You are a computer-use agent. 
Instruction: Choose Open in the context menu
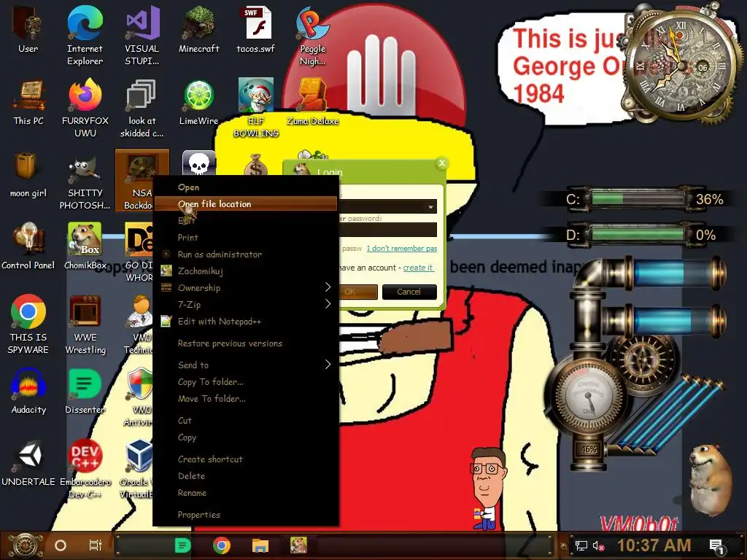click(246, 187)
